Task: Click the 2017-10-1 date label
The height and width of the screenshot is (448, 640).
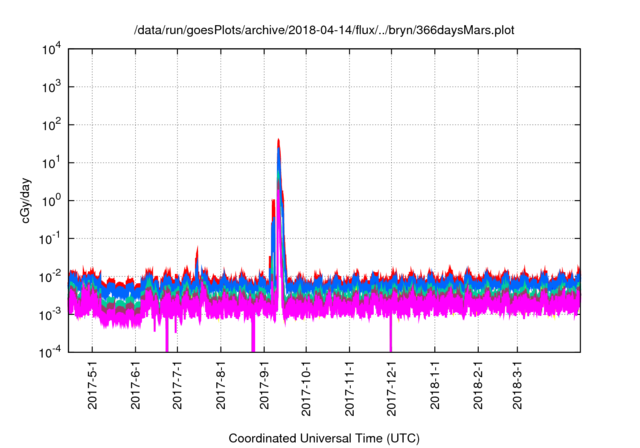Action: coord(306,388)
